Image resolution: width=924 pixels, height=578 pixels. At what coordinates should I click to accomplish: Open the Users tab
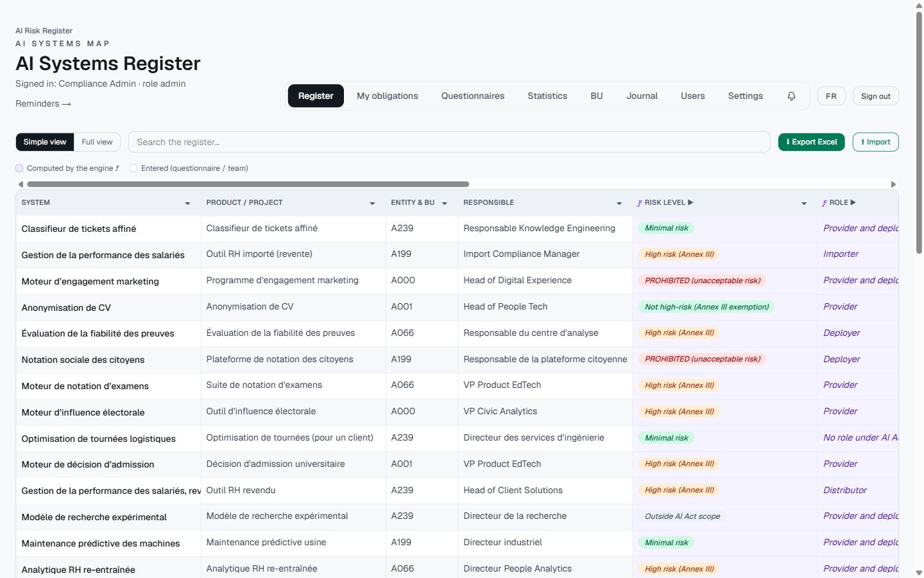pyautogui.click(x=693, y=96)
